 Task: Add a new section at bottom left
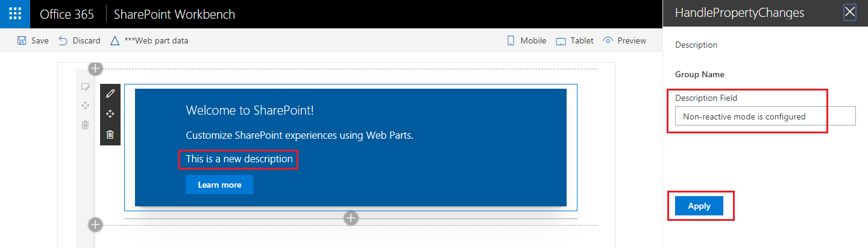95,225
